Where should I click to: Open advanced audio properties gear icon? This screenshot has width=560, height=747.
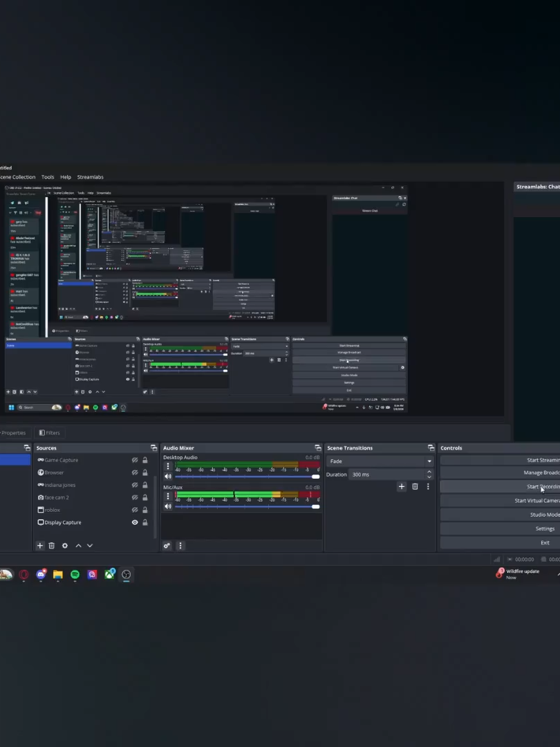[x=167, y=546]
